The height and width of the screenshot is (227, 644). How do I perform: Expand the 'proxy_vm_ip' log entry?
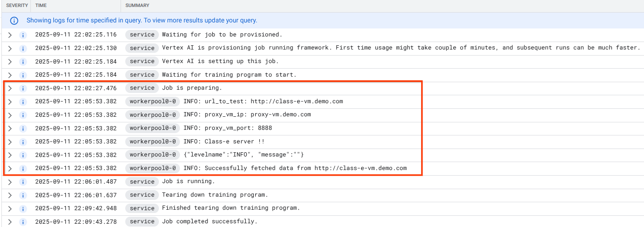[x=10, y=115]
